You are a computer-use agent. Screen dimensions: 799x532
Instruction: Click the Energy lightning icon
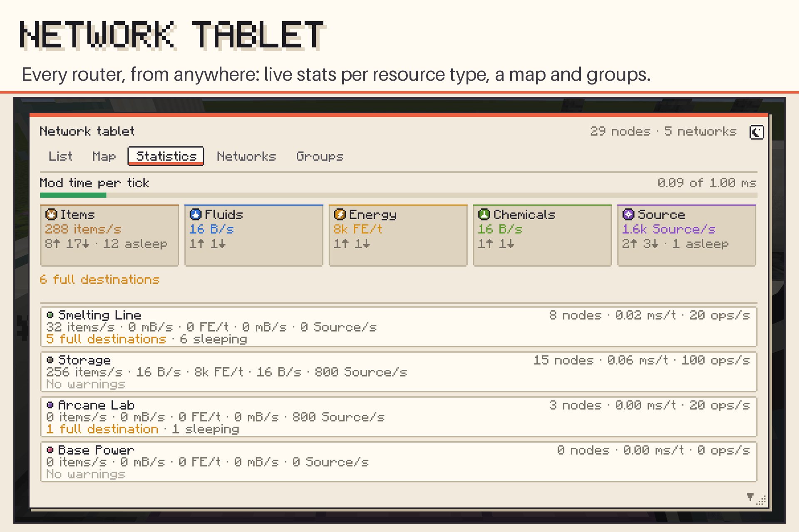point(340,214)
